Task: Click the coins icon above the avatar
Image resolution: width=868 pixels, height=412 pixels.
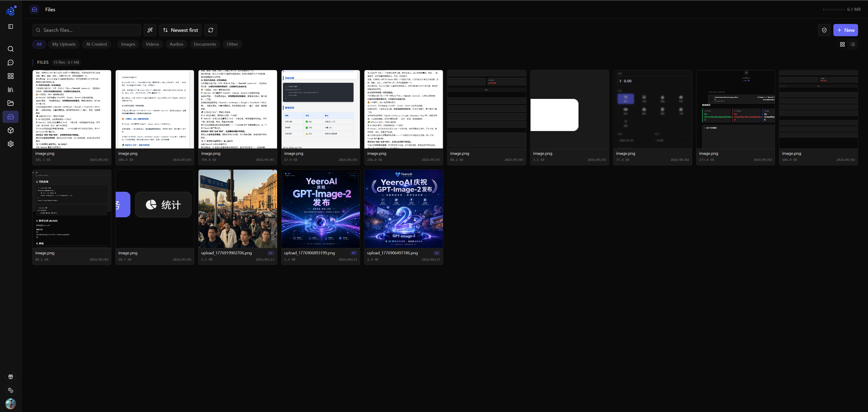Action: click(10, 390)
